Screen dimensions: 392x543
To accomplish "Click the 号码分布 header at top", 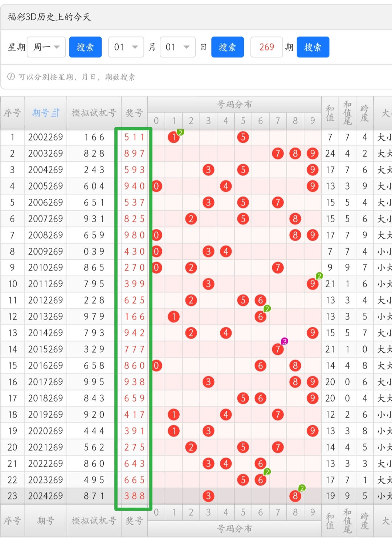I will pos(234,105).
